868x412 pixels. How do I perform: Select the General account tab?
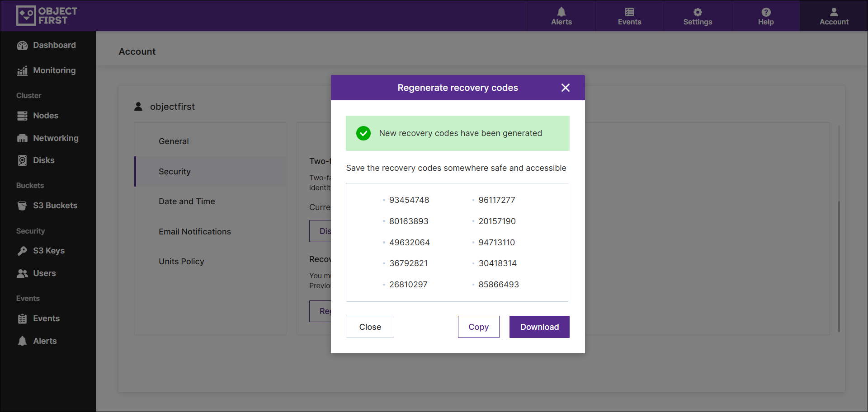point(210,141)
